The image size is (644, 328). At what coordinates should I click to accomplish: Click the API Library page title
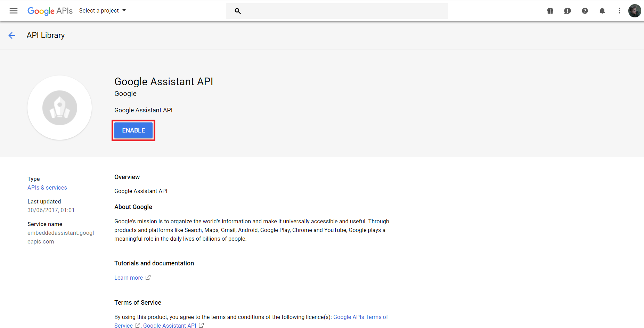[x=46, y=35]
